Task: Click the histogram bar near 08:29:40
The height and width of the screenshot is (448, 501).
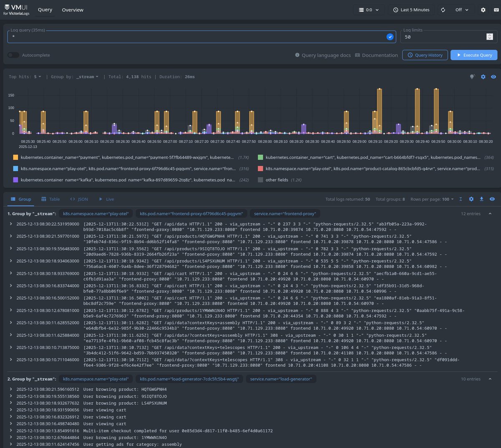Action: [x=417, y=111]
